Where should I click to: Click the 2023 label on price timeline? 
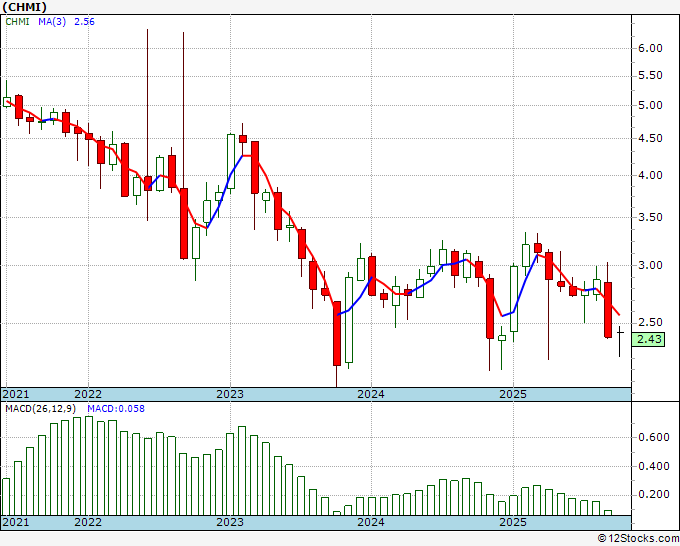pyautogui.click(x=230, y=394)
